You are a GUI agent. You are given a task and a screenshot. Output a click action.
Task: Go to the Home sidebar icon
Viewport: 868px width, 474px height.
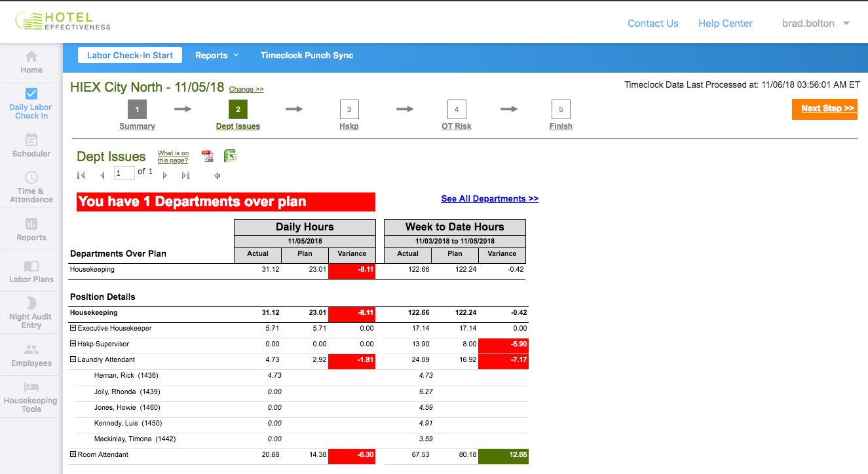[x=31, y=56]
